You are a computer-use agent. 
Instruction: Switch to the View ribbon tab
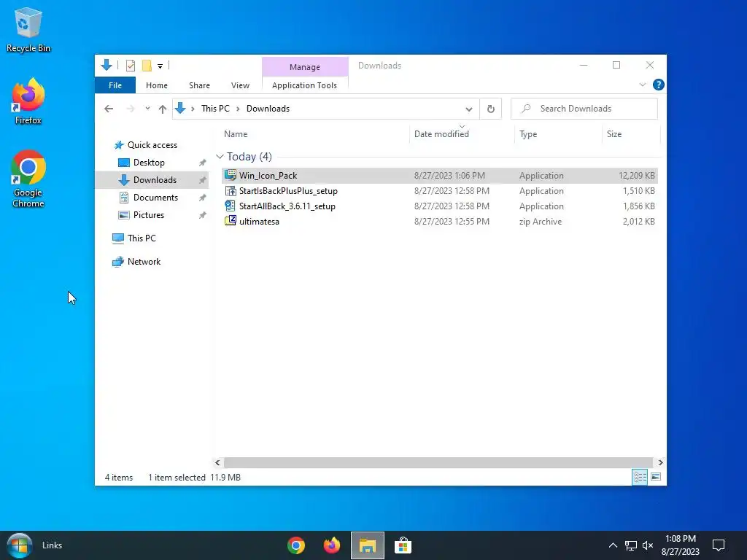(240, 85)
